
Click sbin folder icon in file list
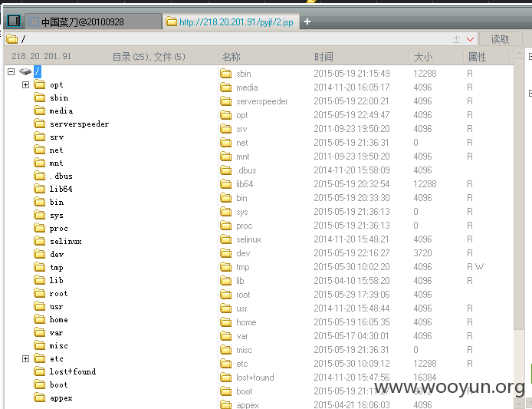click(x=226, y=74)
